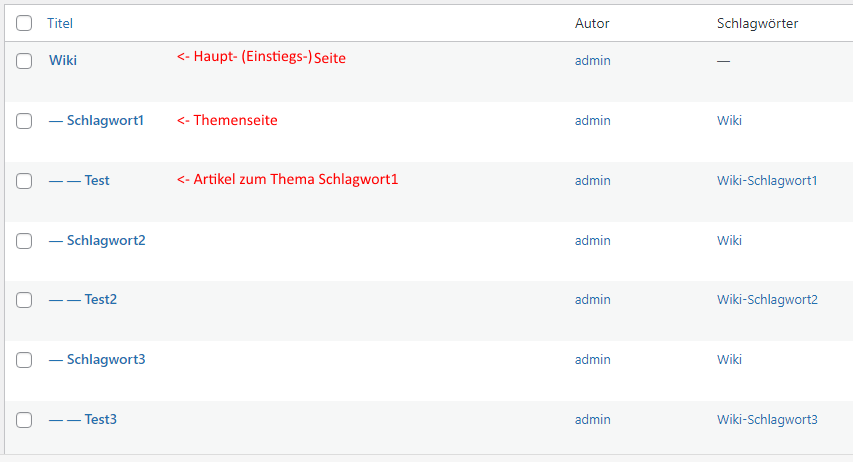Check the box beside Test3
Image resolution: width=853 pixels, height=462 pixels.
[x=24, y=419]
